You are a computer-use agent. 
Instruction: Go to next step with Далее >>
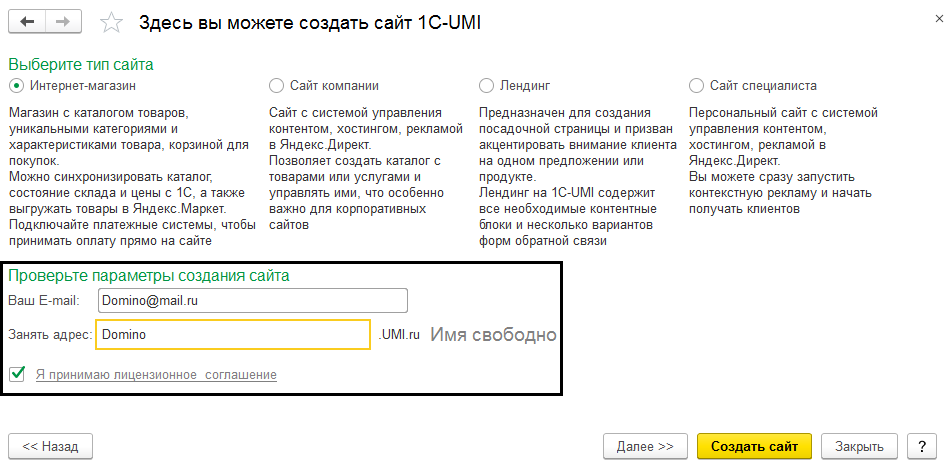point(645,446)
